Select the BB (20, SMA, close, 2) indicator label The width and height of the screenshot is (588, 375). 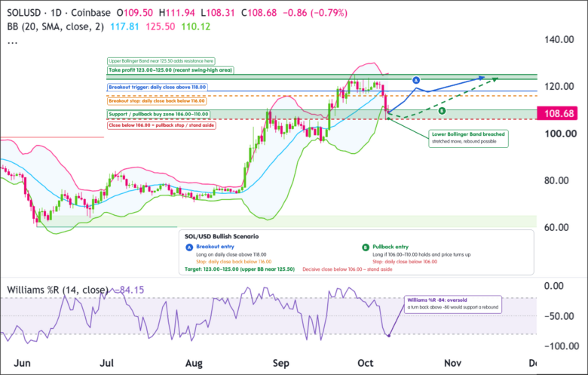(56, 26)
